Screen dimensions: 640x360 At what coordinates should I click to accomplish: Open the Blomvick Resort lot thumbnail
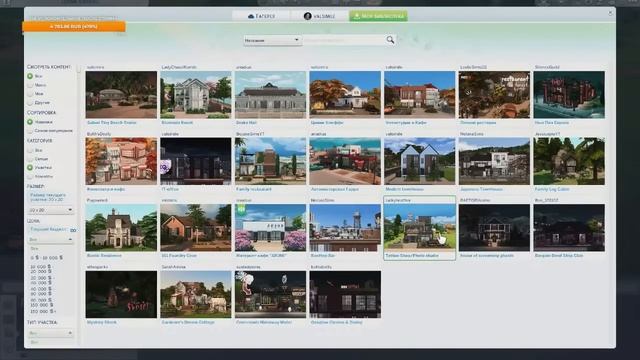point(196,95)
